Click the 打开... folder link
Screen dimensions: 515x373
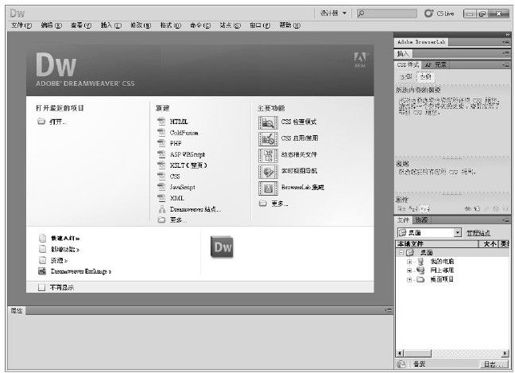coord(51,122)
